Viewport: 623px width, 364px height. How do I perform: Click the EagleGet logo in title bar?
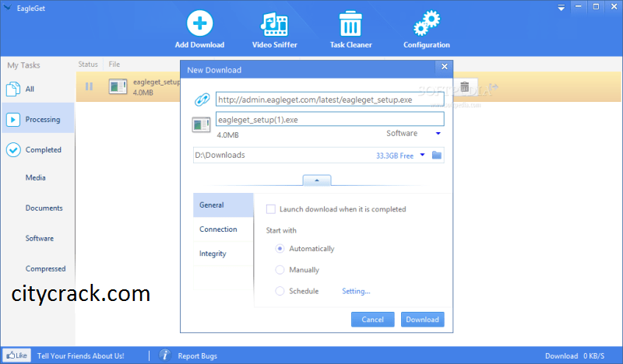point(7,8)
